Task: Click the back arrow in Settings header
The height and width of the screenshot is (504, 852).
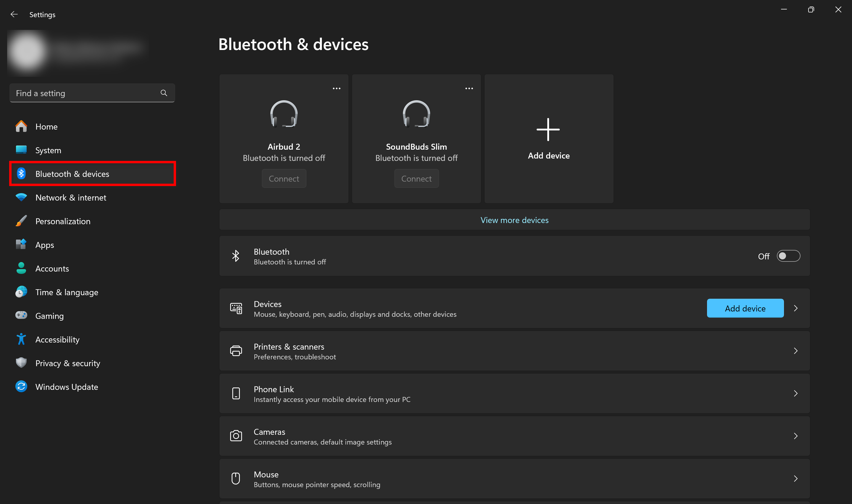Action: coord(14,14)
